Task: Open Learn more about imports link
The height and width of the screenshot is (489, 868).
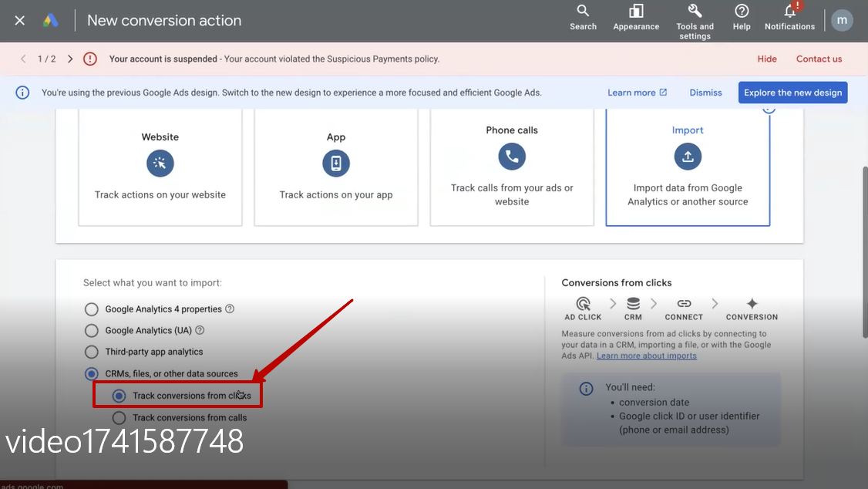Action: pos(647,356)
